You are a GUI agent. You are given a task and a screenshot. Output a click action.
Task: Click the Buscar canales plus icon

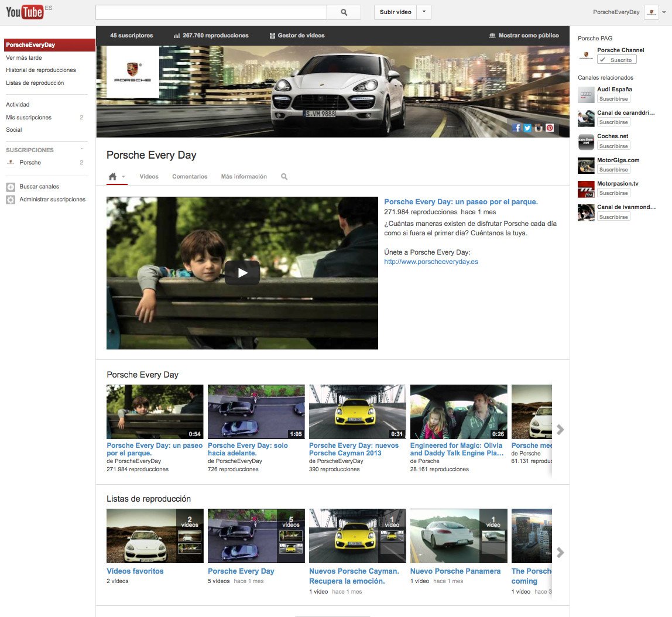11,187
